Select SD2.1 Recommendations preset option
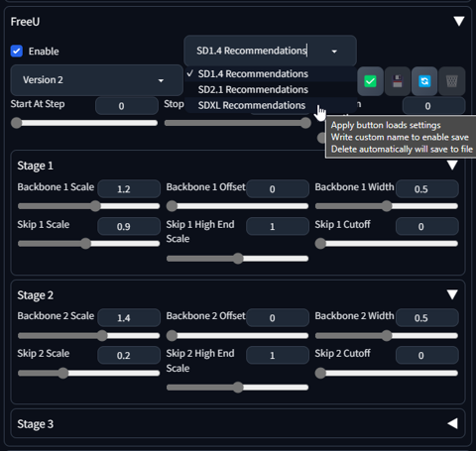476x451 pixels. 271,89
